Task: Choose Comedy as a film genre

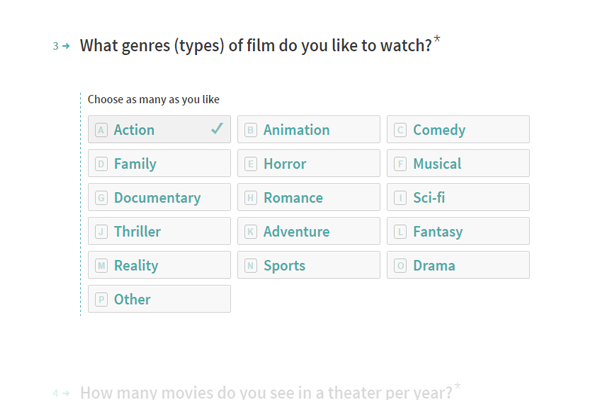Action: point(458,129)
